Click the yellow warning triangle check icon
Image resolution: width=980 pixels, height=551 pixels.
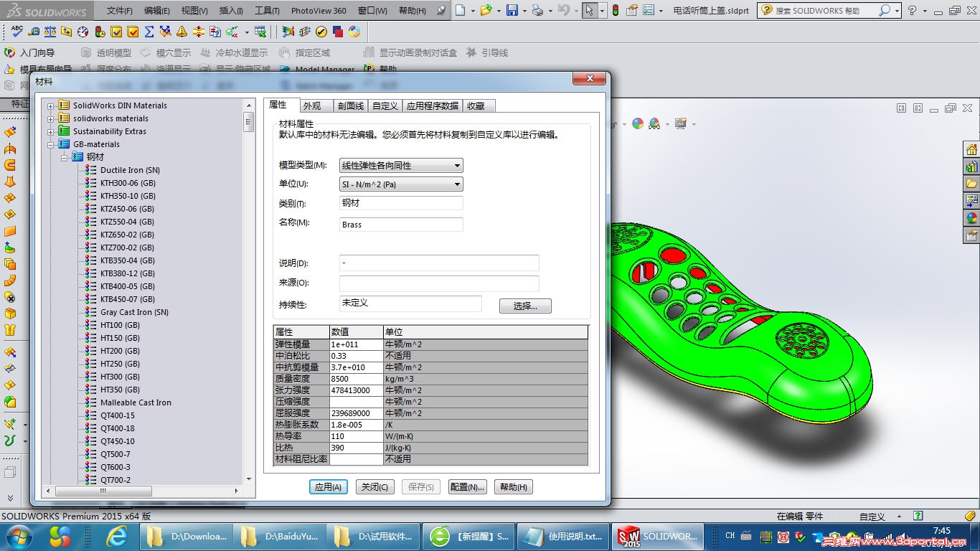pos(182,32)
